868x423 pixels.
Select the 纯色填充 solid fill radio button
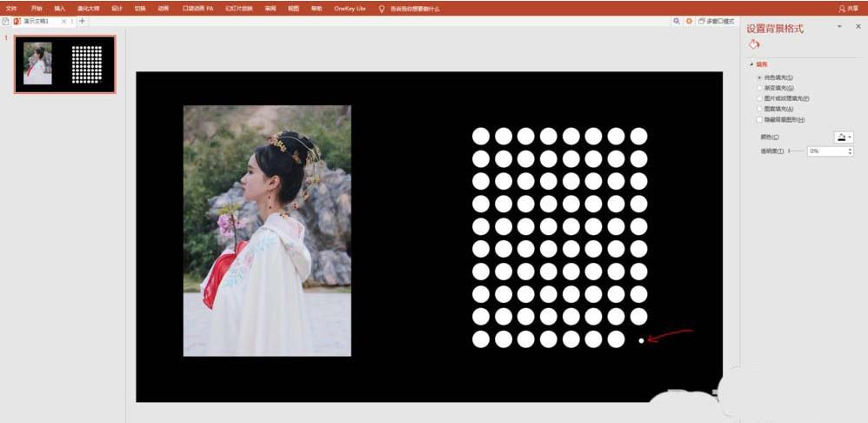point(759,77)
